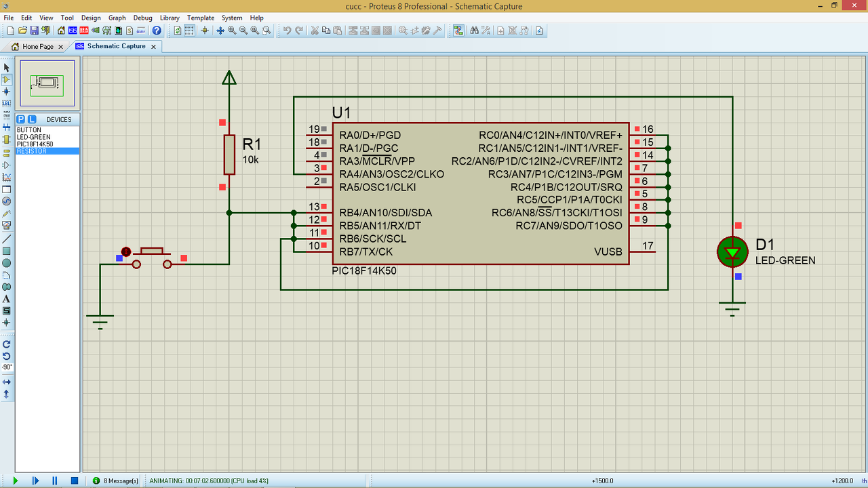The height and width of the screenshot is (488, 868).
Task: Open the Home page toolbar icon
Action: [x=62, y=30]
